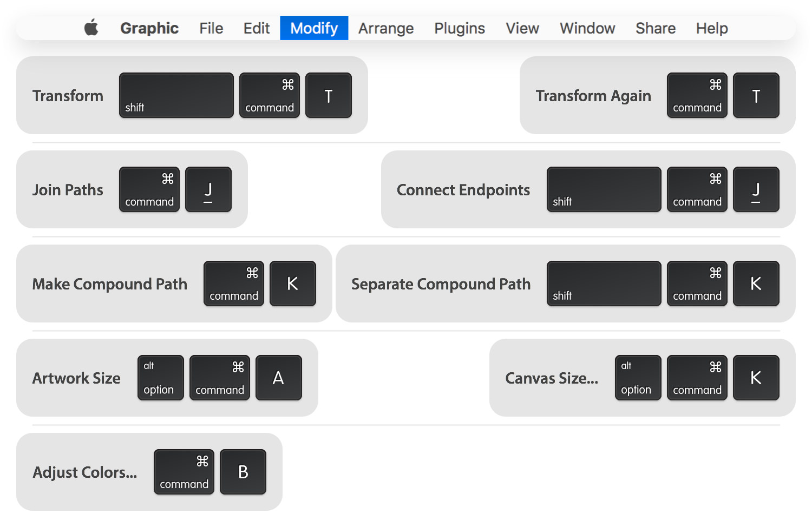Open the Plugins menu

[x=460, y=28]
